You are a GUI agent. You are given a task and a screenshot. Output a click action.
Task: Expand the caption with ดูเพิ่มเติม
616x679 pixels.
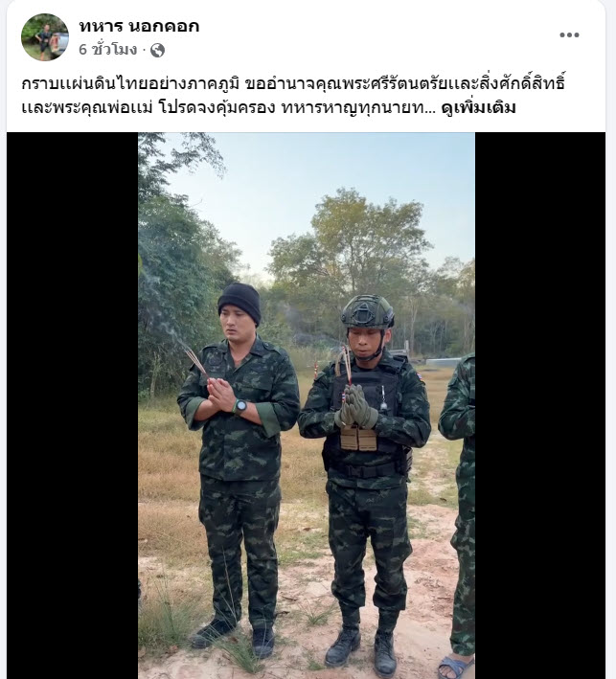point(478,108)
